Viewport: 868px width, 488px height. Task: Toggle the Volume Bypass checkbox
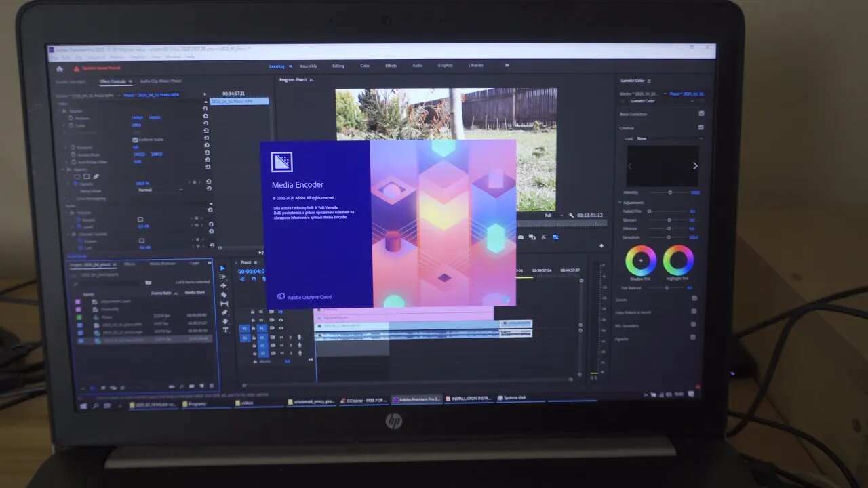(x=140, y=220)
